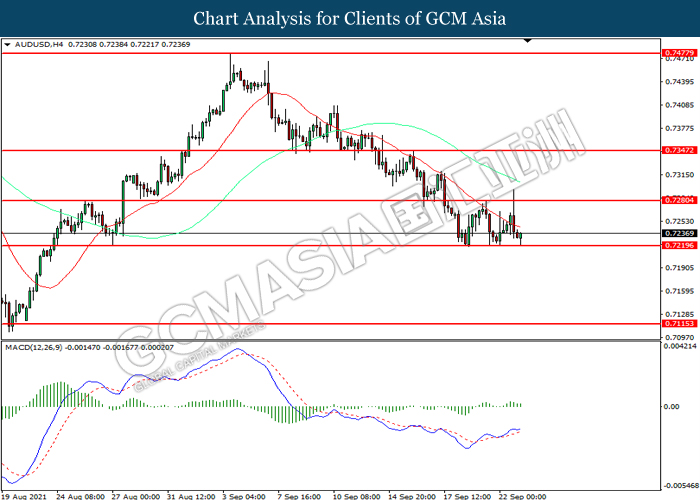Click the AUDUSD,H4 symbol label

pyautogui.click(x=39, y=45)
